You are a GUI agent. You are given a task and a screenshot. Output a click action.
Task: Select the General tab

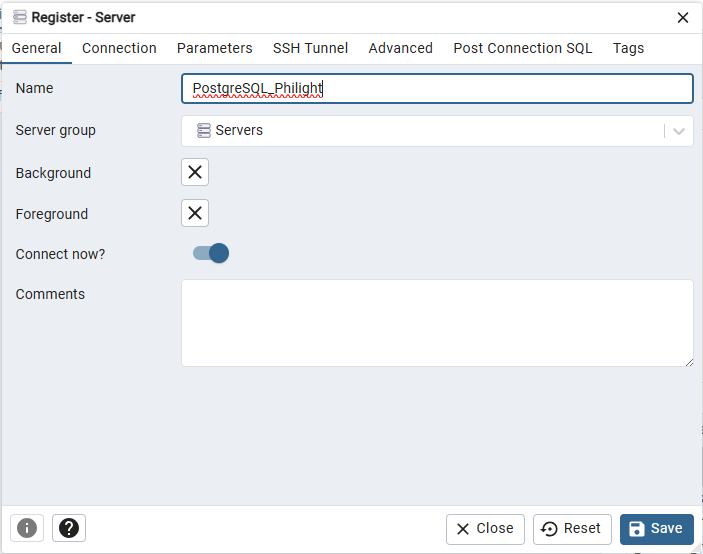[x=36, y=48]
